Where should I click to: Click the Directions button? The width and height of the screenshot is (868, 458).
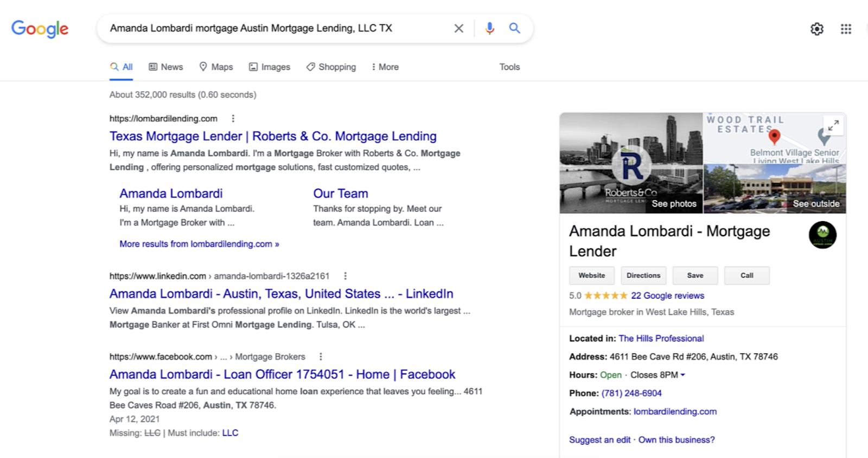click(x=643, y=275)
